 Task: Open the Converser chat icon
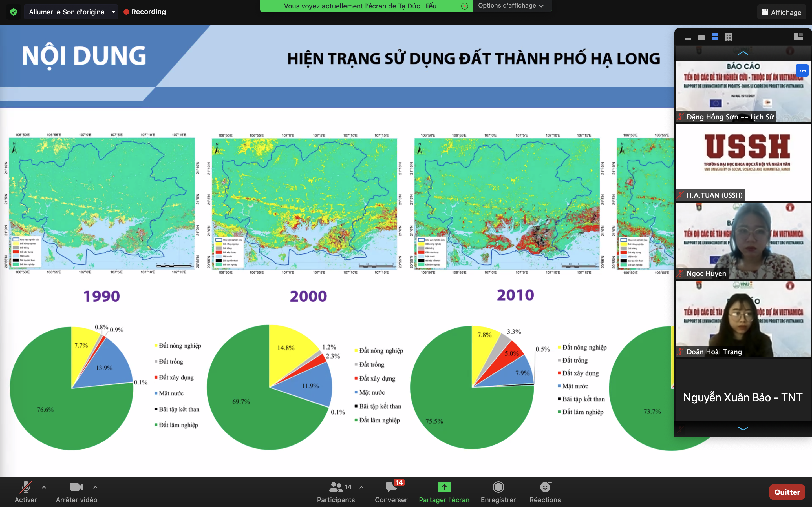[x=391, y=487]
